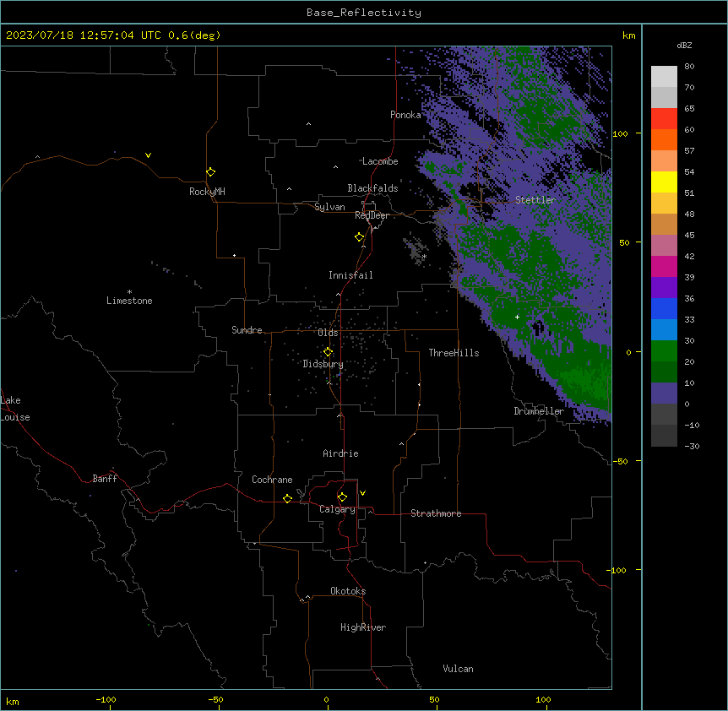The height and width of the screenshot is (711, 728).
Task: Click the km unit label beside the timestamp bar
Action: point(629,35)
